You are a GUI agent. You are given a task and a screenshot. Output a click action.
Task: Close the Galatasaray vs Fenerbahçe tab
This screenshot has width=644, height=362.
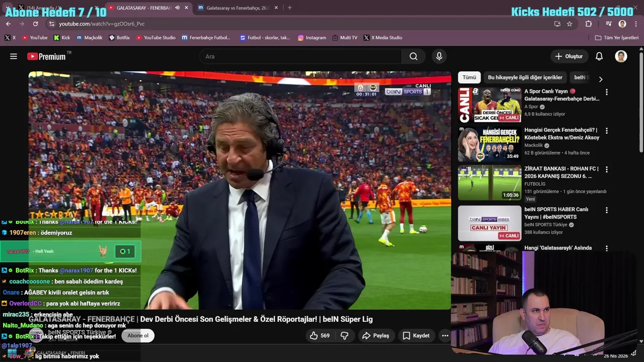(276, 8)
